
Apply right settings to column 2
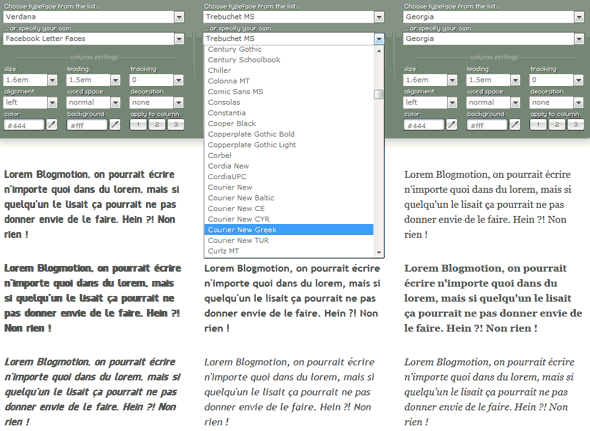(x=557, y=125)
